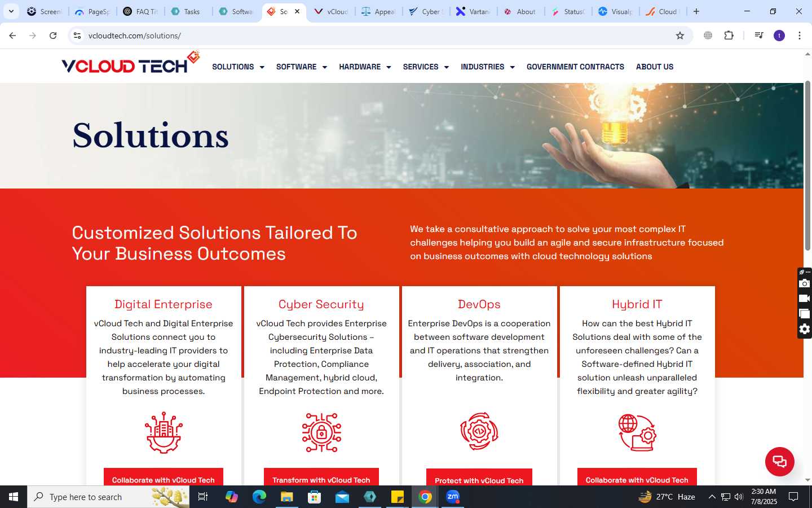
Task: Click Transform with vCloud Tech button
Action: tap(321, 478)
